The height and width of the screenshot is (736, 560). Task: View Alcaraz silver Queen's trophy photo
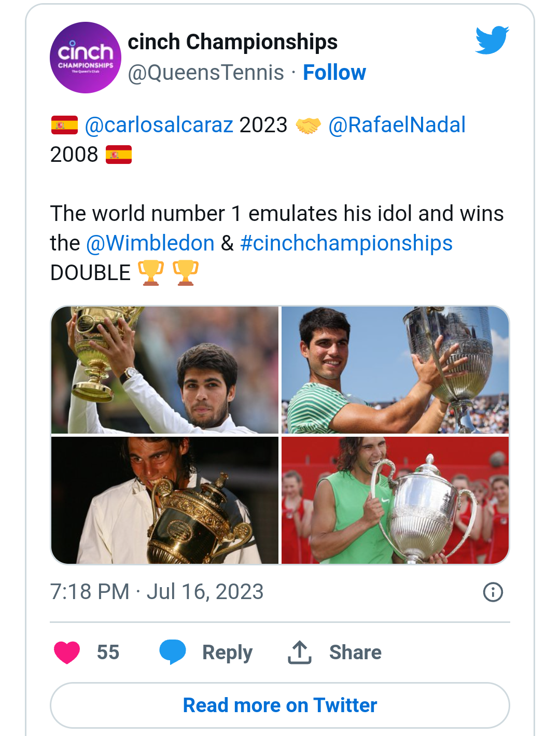pyautogui.click(x=395, y=370)
